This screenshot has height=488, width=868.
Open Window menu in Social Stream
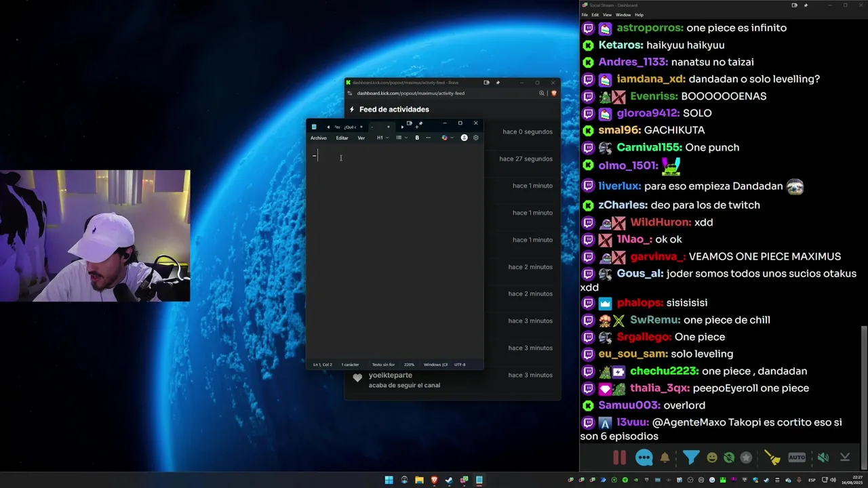[623, 15]
